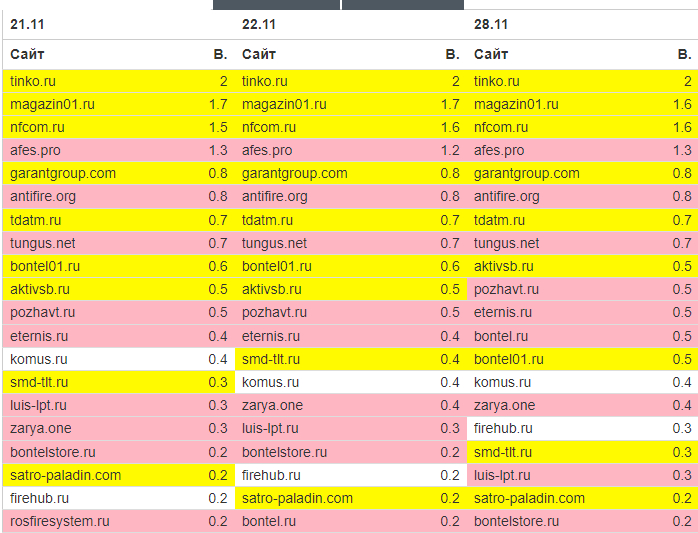Click antifire.org in 21.11 column
Image resolution: width=698 pixels, height=533 pixels.
(43, 196)
